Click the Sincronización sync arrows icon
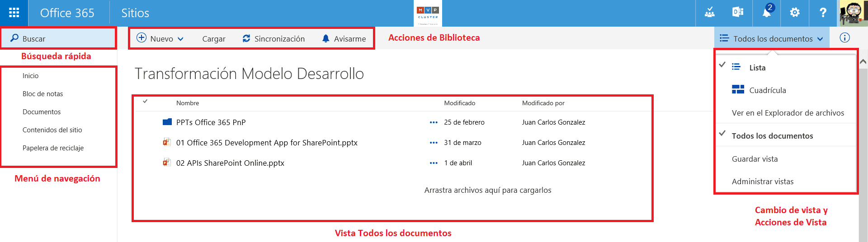This screenshot has width=868, height=242. pyautogui.click(x=246, y=38)
